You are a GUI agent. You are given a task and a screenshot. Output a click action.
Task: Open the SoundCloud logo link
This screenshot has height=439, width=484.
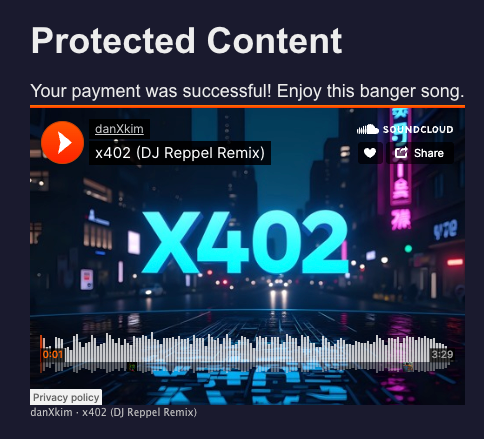point(405,129)
